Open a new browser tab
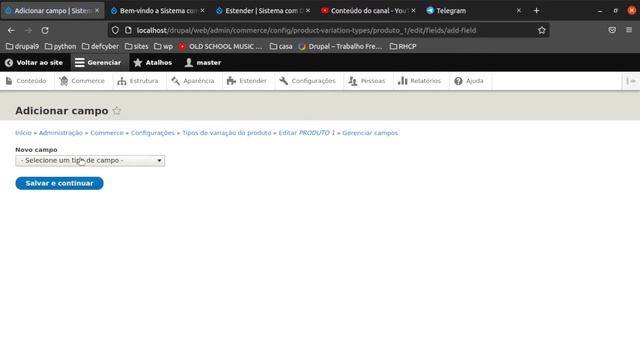 536,11
